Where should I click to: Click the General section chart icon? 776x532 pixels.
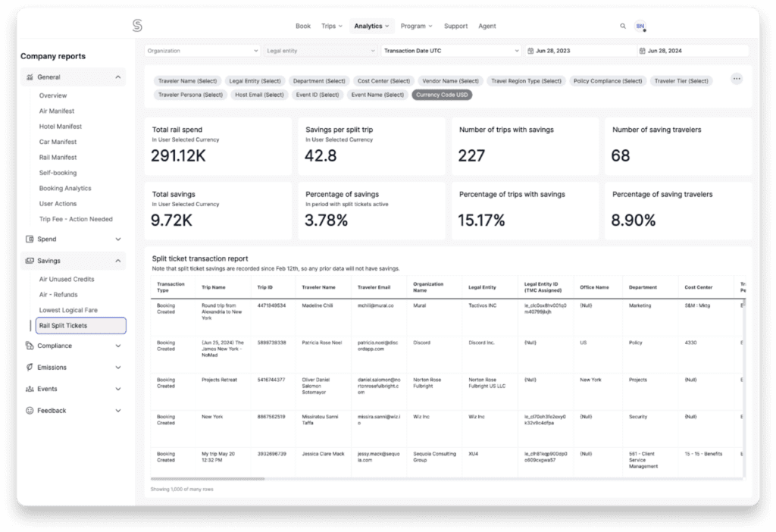[30, 77]
